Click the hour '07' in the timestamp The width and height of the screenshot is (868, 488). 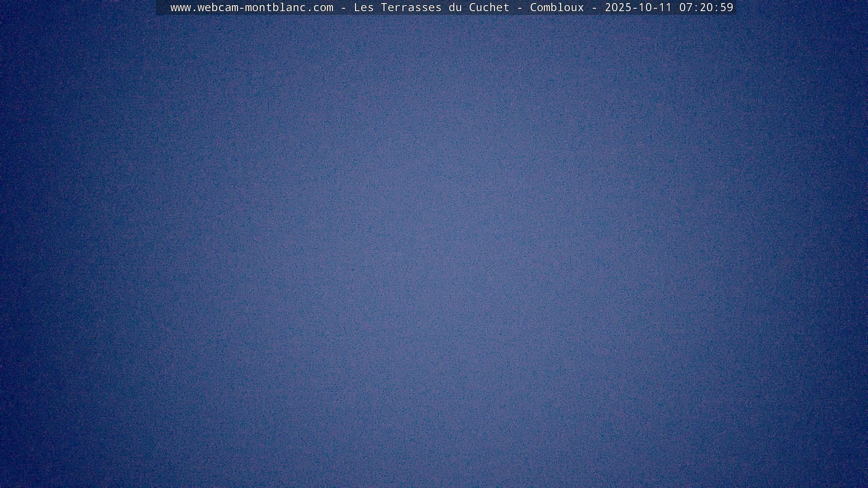(686, 7)
